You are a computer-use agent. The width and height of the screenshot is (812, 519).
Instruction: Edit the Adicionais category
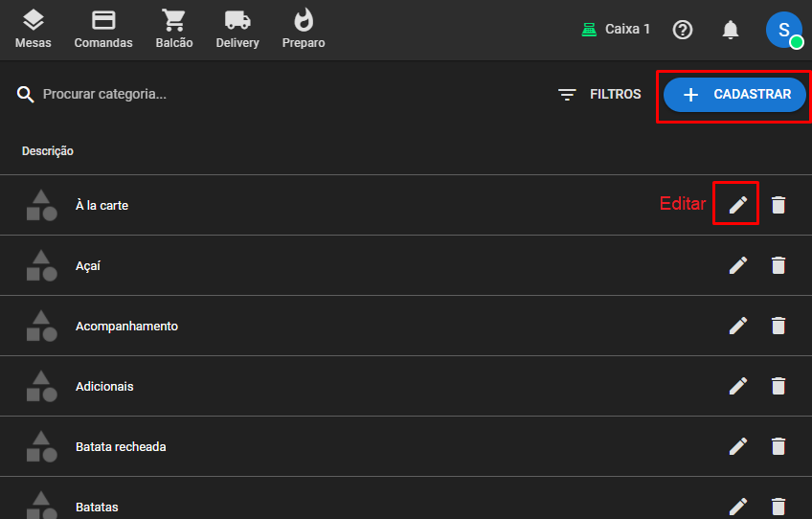click(x=737, y=386)
